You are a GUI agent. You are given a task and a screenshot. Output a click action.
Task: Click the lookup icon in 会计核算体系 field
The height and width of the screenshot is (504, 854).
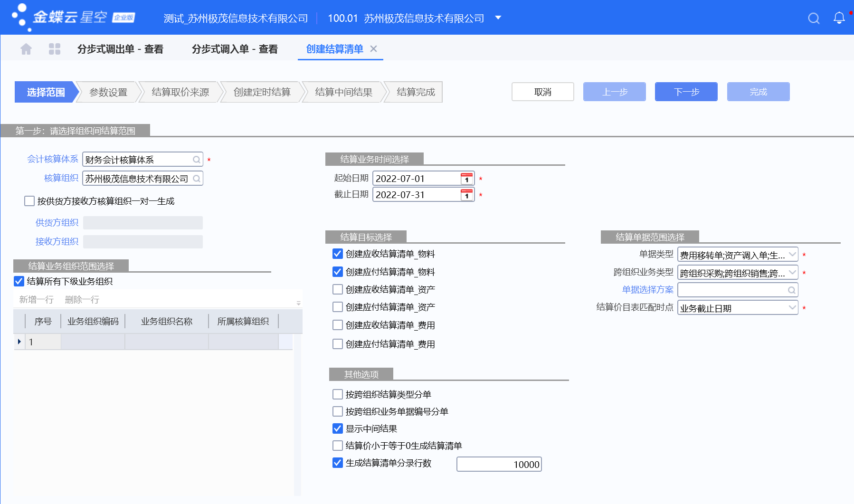tap(197, 160)
